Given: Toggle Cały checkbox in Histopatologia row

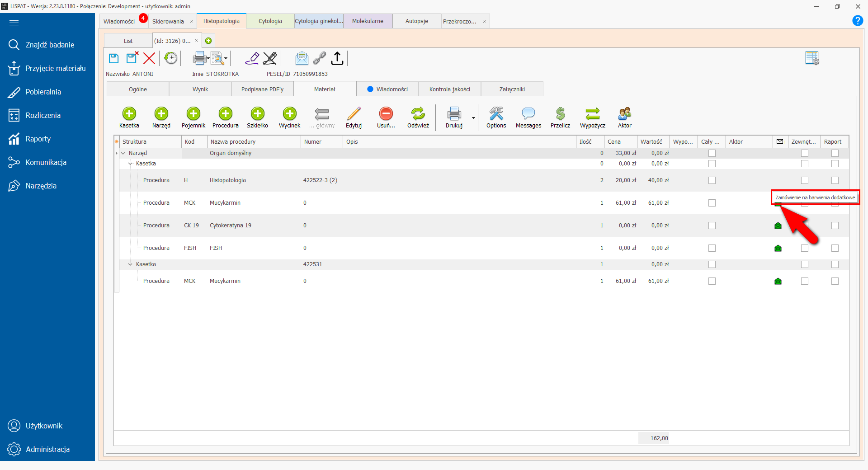Looking at the screenshot, I should [x=712, y=180].
